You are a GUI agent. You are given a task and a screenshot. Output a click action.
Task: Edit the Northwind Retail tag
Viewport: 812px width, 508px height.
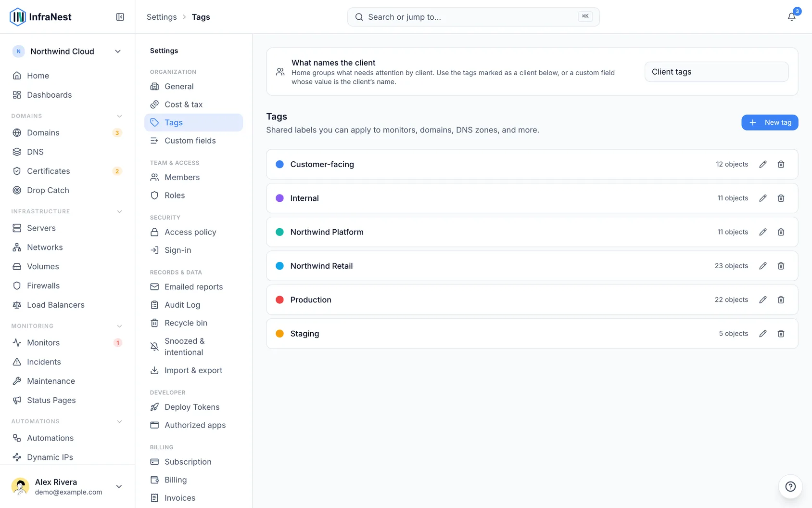(763, 266)
